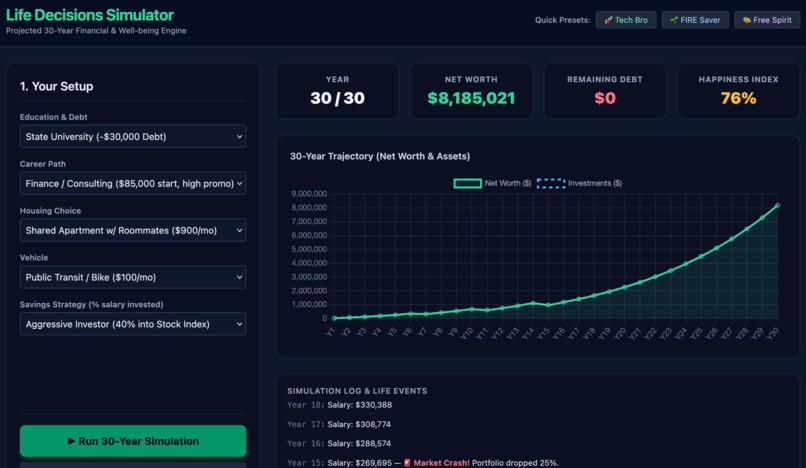Run the 30-Year Simulation
Image resolution: width=806 pixels, height=468 pixels.
point(133,441)
